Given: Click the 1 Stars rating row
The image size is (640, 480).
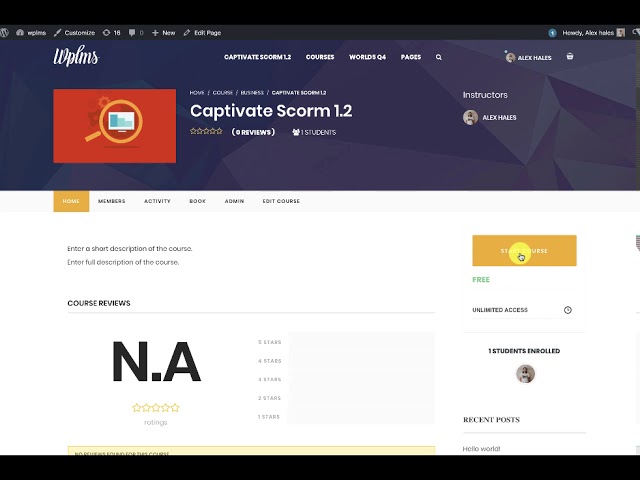Looking at the screenshot, I should (346, 417).
